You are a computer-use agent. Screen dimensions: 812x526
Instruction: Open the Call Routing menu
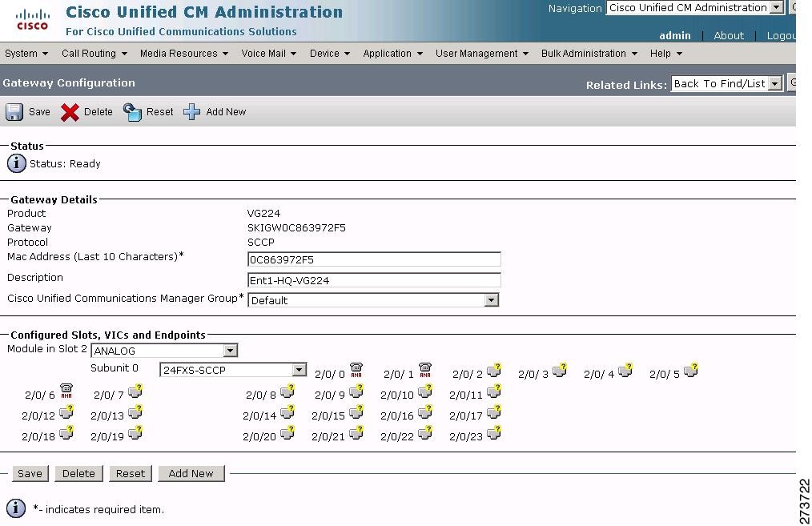point(94,54)
